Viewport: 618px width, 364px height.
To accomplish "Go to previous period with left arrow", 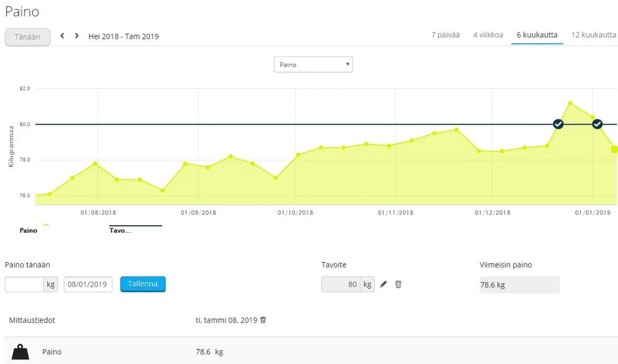I will [62, 36].
